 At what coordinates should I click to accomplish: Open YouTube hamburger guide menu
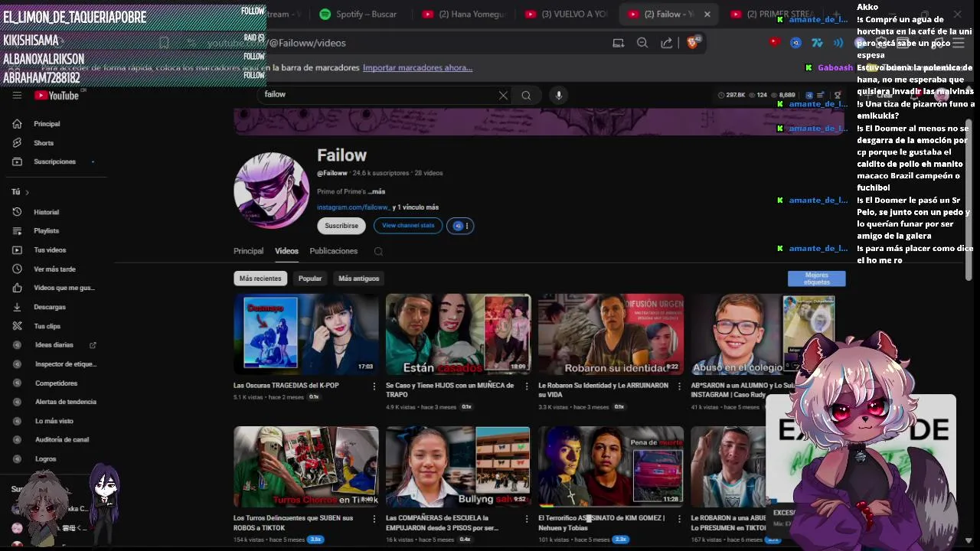click(x=17, y=96)
